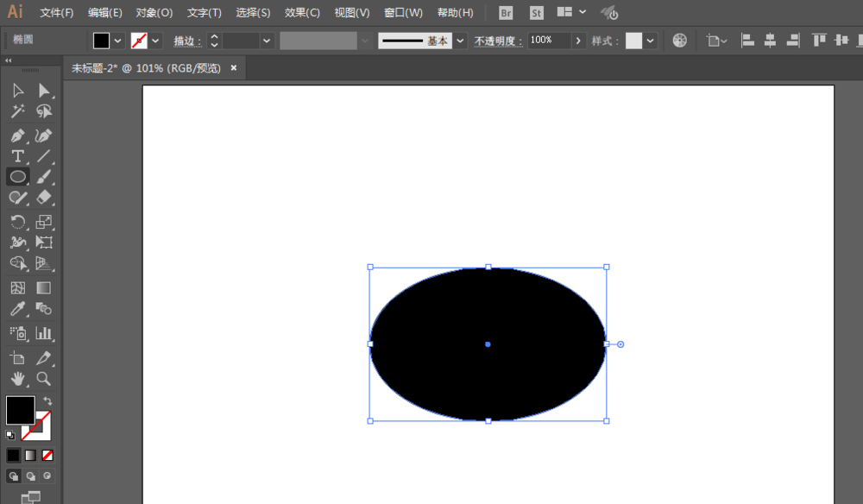Switch to the Type tool
The height and width of the screenshot is (504, 863).
(x=17, y=155)
